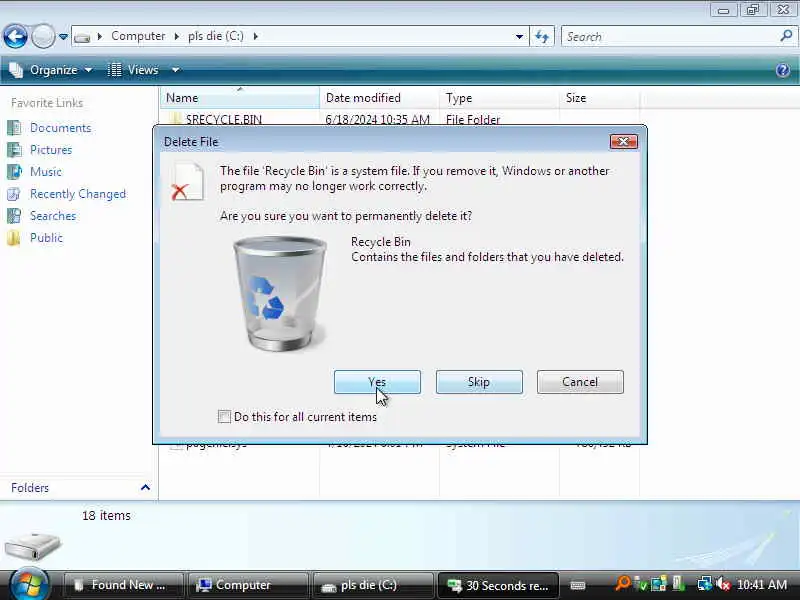Switch to '30 Seconds re...' taskbar window
This screenshot has width=800, height=600.
tap(498, 585)
